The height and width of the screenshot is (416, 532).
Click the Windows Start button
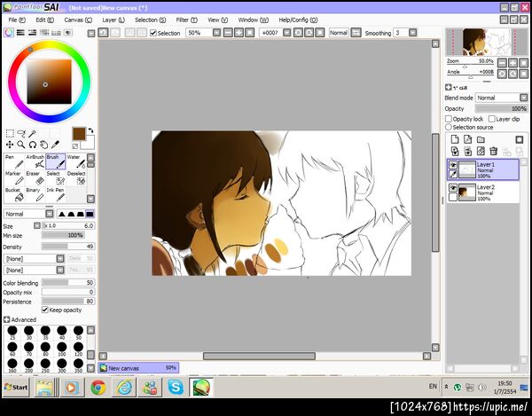pyautogui.click(x=16, y=387)
